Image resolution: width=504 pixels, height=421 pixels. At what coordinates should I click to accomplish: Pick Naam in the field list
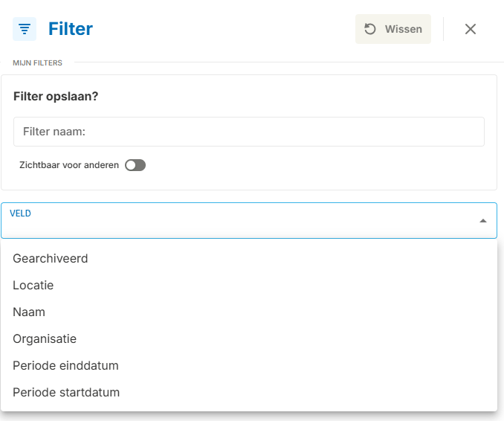[29, 312]
